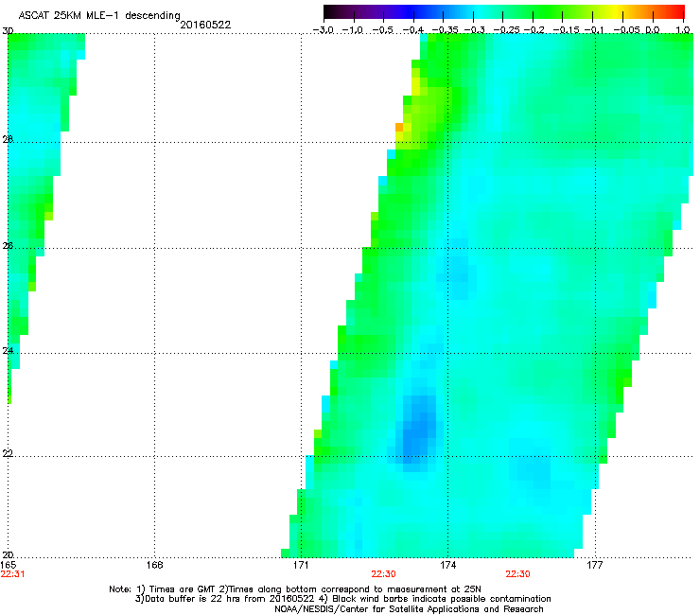Viewport: 700px width, 615px height.
Task: Click the red 22:30 label between 174 and 177
Action: pos(517,574)
